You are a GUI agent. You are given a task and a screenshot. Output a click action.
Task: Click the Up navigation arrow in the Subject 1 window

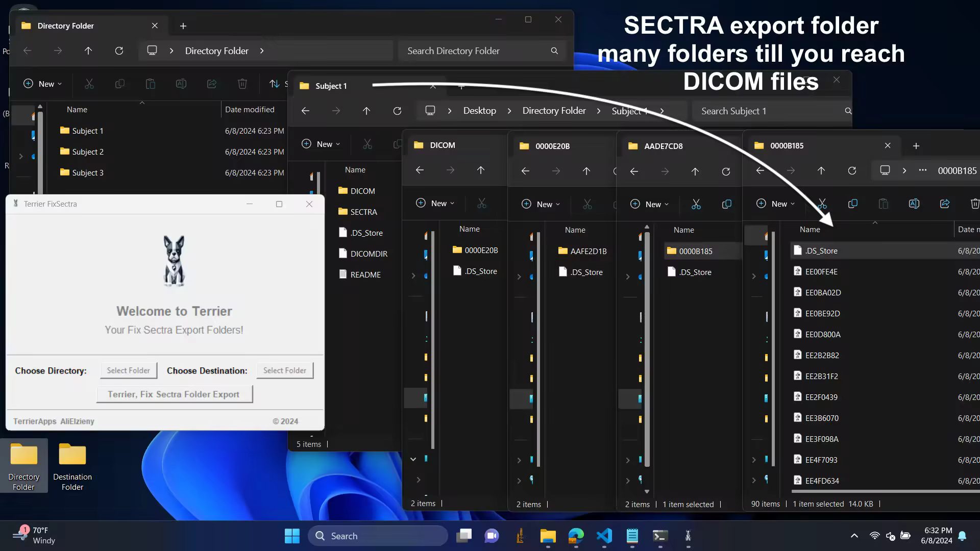pos(366,111)
